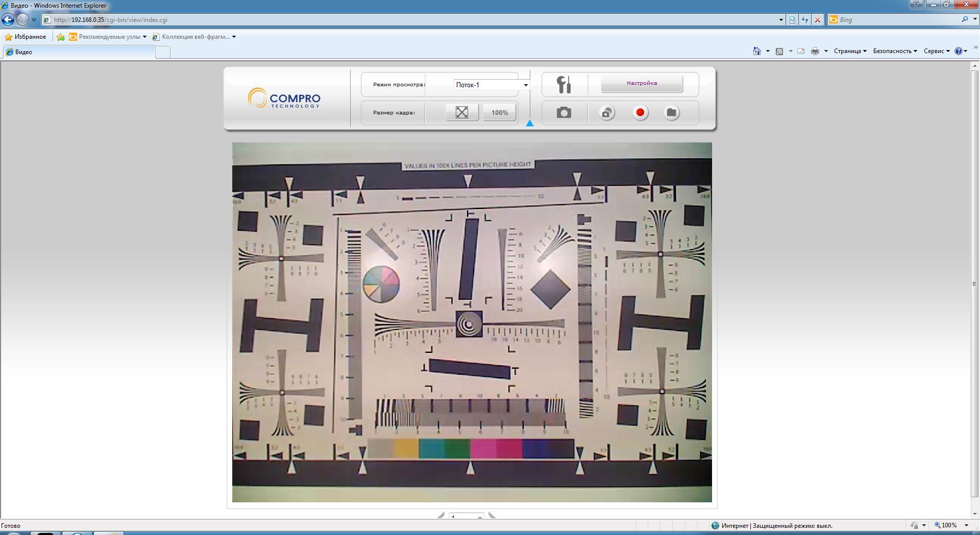Click the fit-to-window frame size icon
Screen dimensions: 980x535
pos(461,112)
